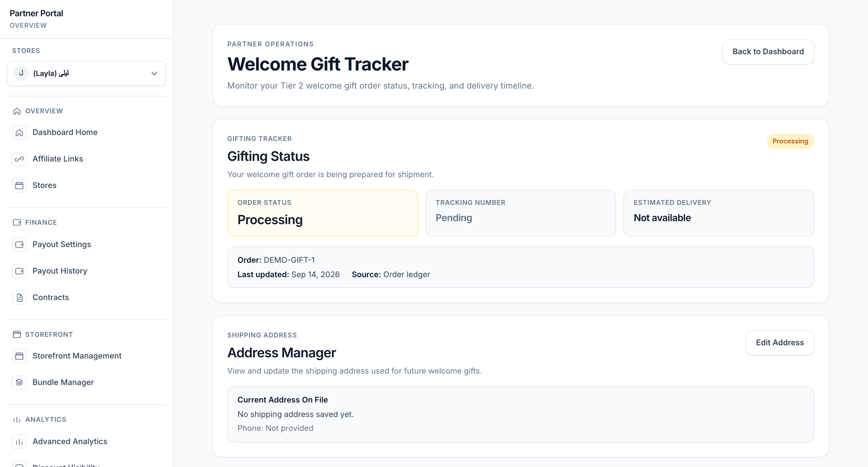Click the Layla store avatar icon
868x467 pixels.
(x=21, y=74)
